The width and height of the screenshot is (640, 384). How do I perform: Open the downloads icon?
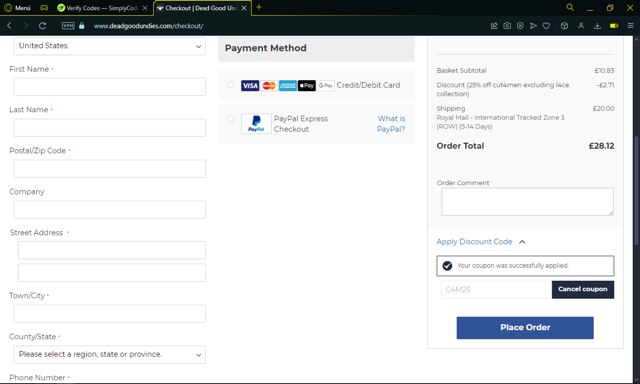point(597,26)
